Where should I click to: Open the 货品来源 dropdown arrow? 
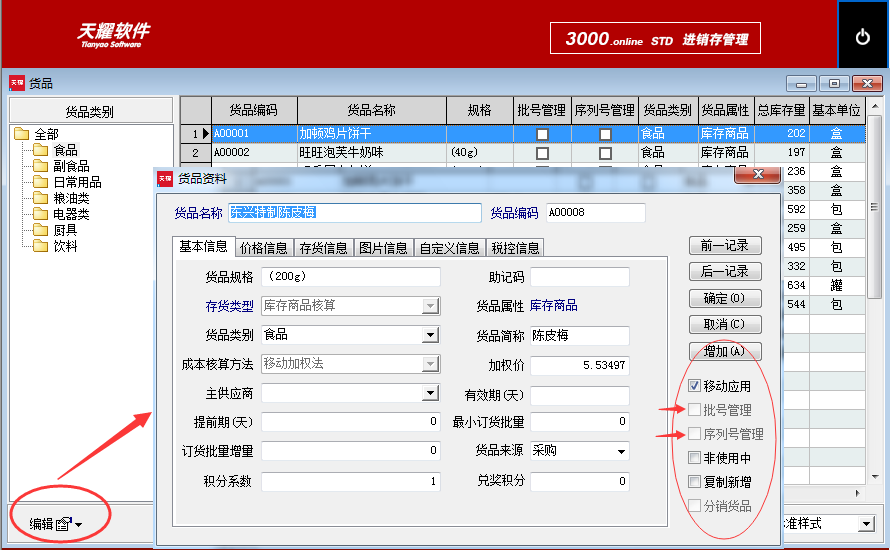pos(622,451)
